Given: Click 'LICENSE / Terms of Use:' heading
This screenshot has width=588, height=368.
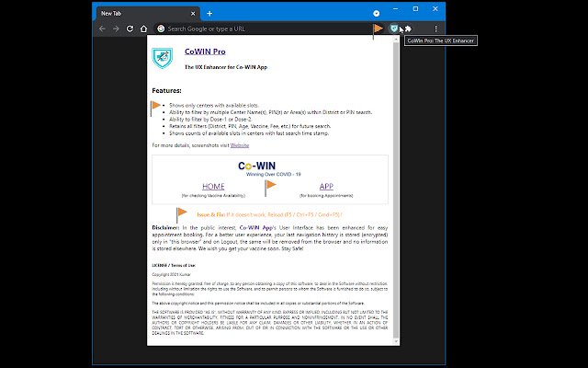Looking at the screenshot, I should (x=174, y=265).
